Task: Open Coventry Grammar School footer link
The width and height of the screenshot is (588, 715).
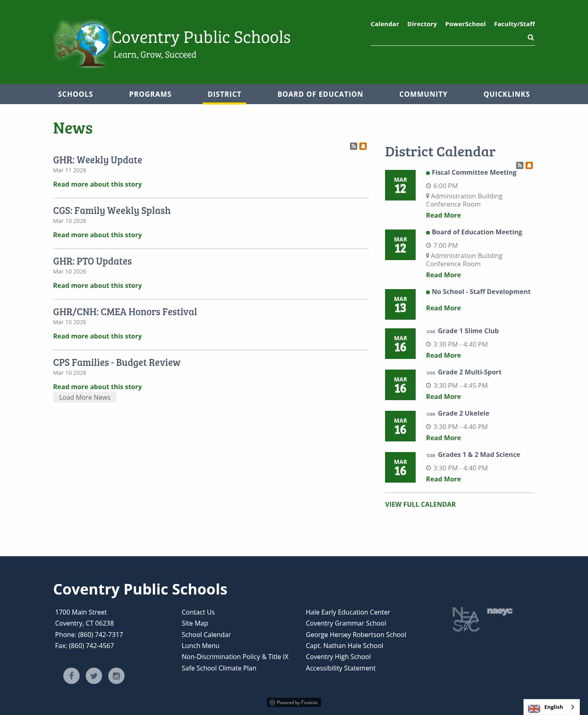Action: (346, 623)
